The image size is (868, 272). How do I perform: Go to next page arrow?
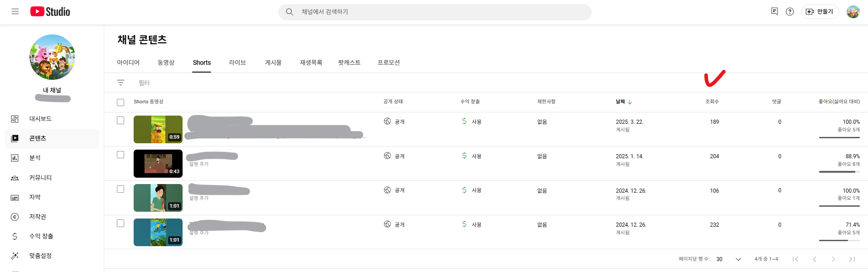pos(833,259)
